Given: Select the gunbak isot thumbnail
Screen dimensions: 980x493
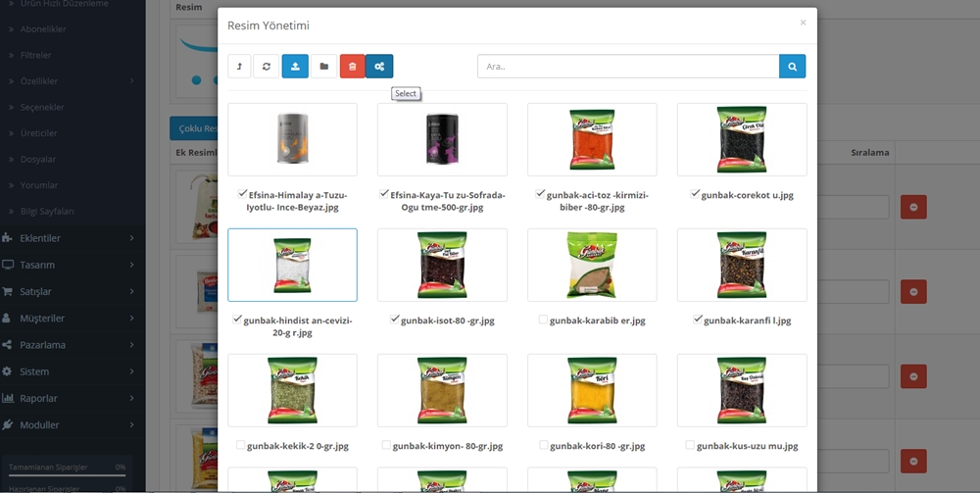Looking at the screenshot, I should coord(443,265).
